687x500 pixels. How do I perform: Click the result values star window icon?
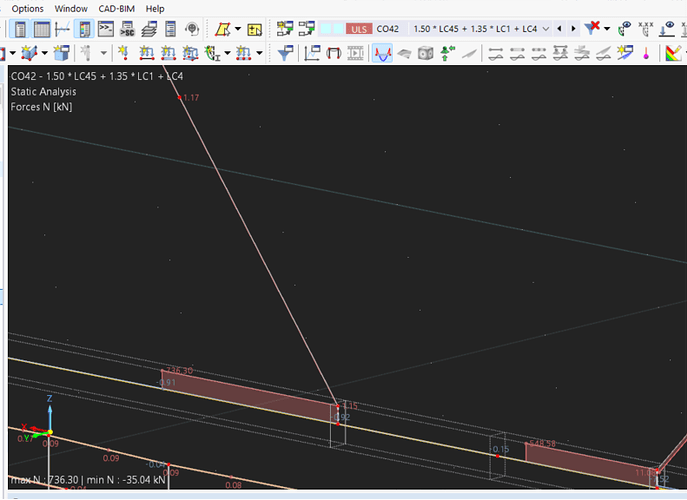click(625, 53)
